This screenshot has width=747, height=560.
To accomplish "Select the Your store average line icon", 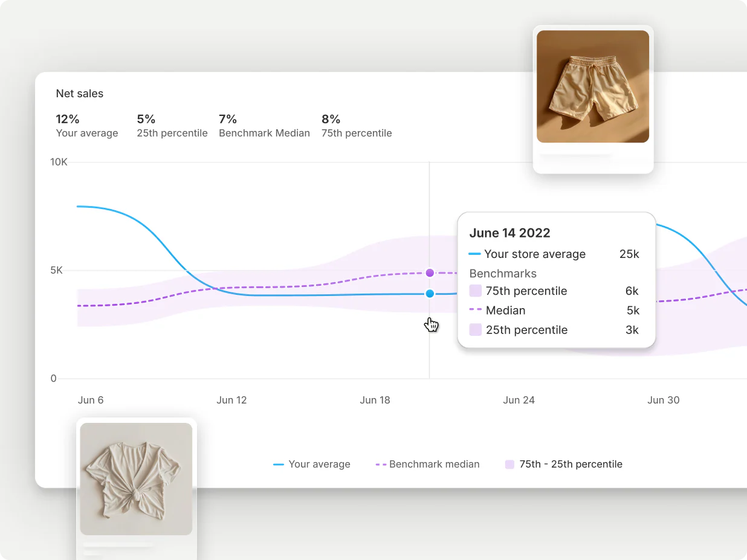I will 475,254.
